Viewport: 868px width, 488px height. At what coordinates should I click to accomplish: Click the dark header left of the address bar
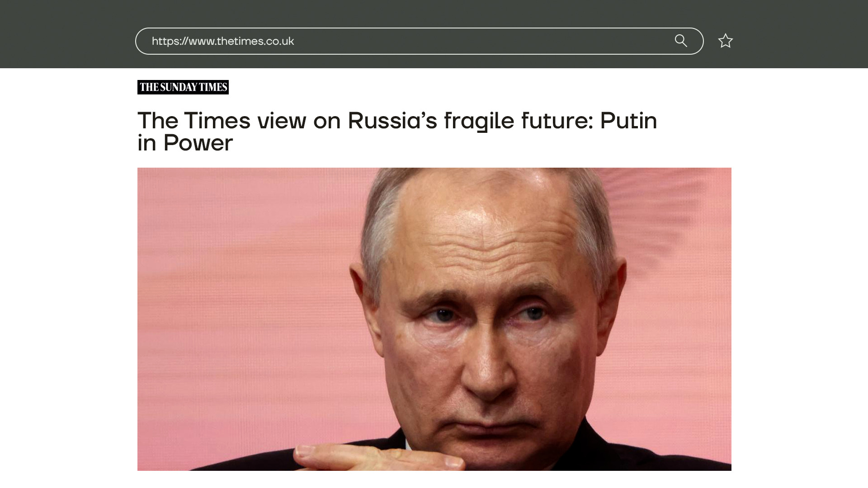click(x=68, y=34)
